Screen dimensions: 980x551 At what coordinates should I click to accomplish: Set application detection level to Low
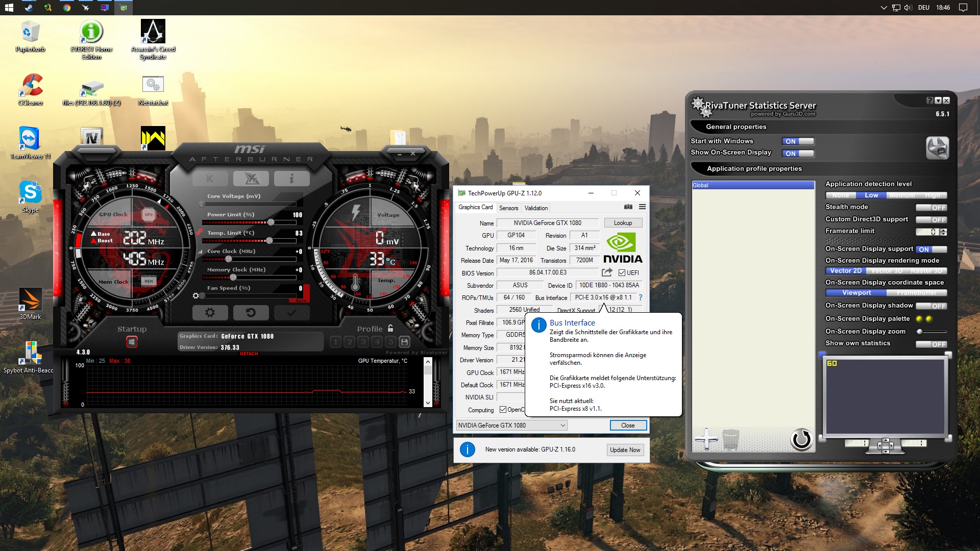(871, 195)
